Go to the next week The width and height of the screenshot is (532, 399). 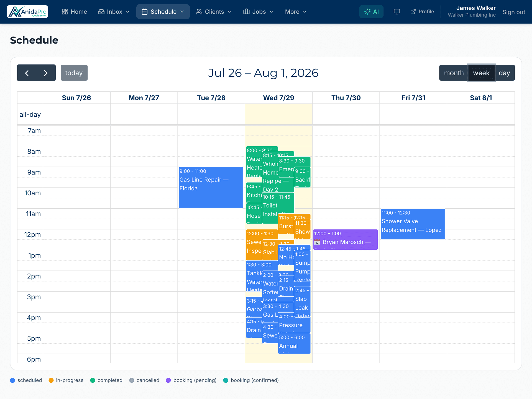[x=46, y=73]
